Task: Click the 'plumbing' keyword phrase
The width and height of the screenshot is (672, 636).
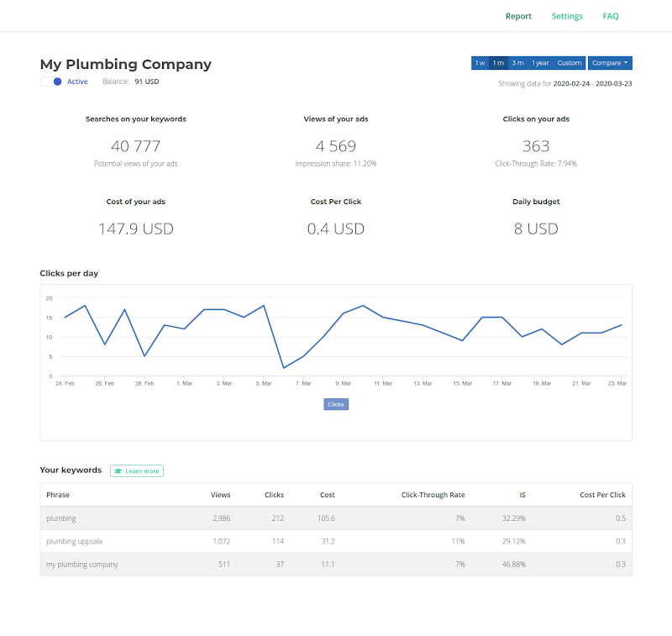Action: pyautogui.click(x=60, y=518)
